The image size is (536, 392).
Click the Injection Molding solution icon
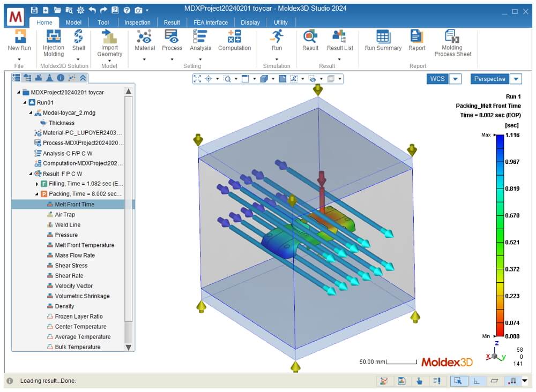click(x=53, y=37)
